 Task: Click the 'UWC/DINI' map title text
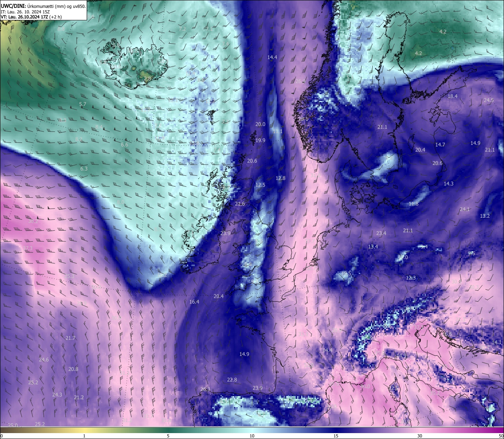[13, 6]
